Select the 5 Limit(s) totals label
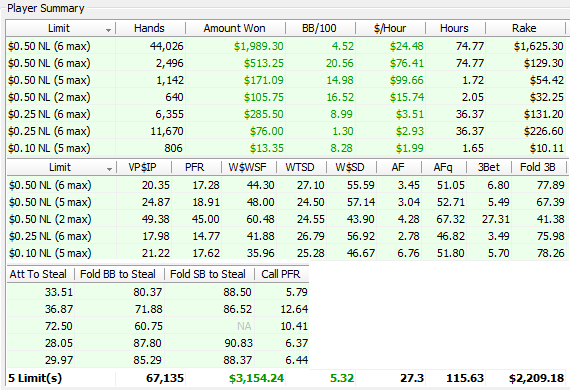570x390 pixels. [35, 378]
